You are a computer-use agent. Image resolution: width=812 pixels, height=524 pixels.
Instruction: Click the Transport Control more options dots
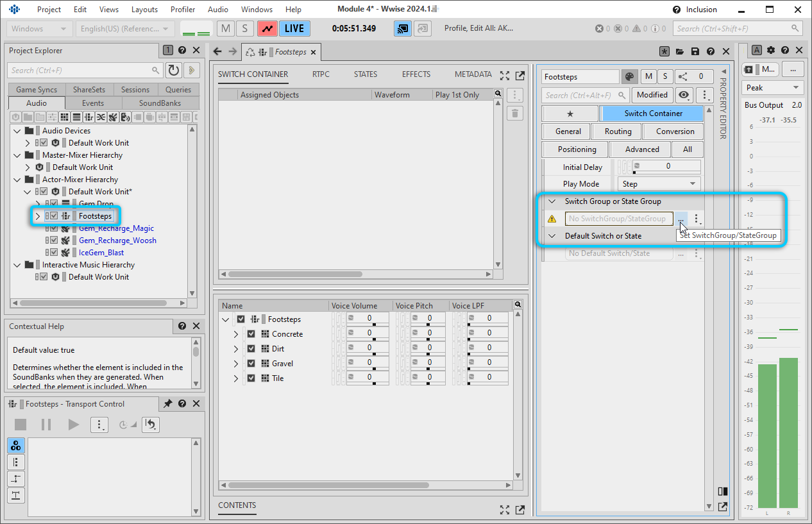click(99, 425)
